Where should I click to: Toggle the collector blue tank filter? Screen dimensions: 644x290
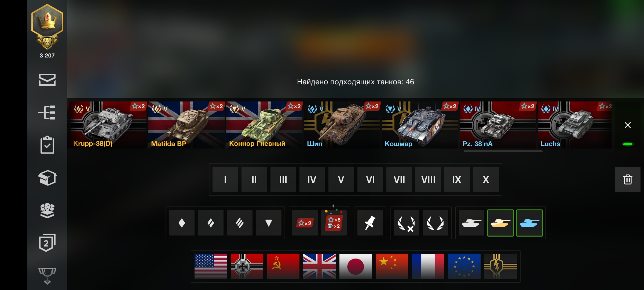pos(529,223)
